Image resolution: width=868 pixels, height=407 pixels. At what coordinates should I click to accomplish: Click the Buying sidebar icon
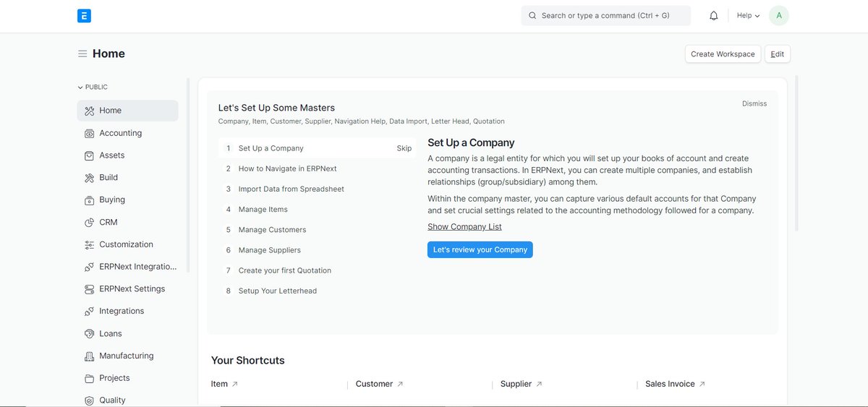coord(90,200)
